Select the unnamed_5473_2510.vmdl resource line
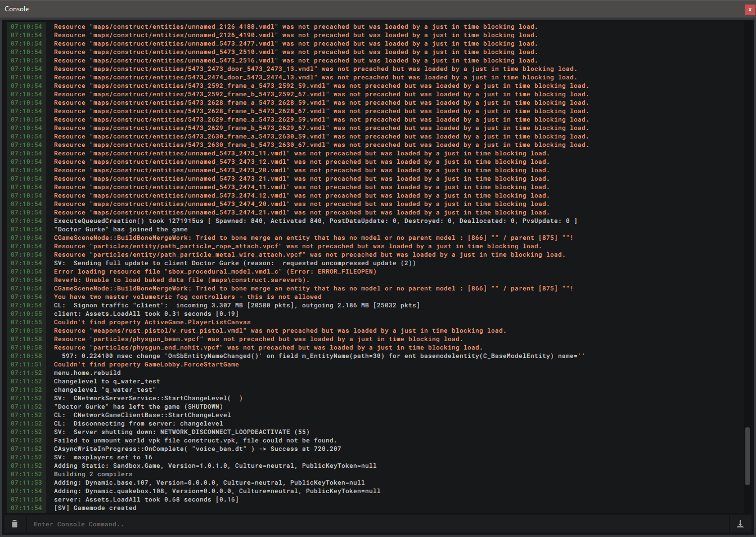This screenshot has width=756, height=537. tap(296, 52)
